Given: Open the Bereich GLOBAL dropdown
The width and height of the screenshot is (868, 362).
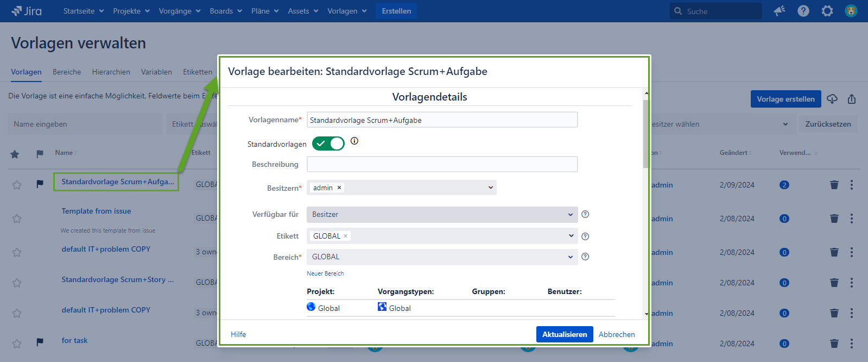Looking at the screenshot, I should (x=442, y=257).
